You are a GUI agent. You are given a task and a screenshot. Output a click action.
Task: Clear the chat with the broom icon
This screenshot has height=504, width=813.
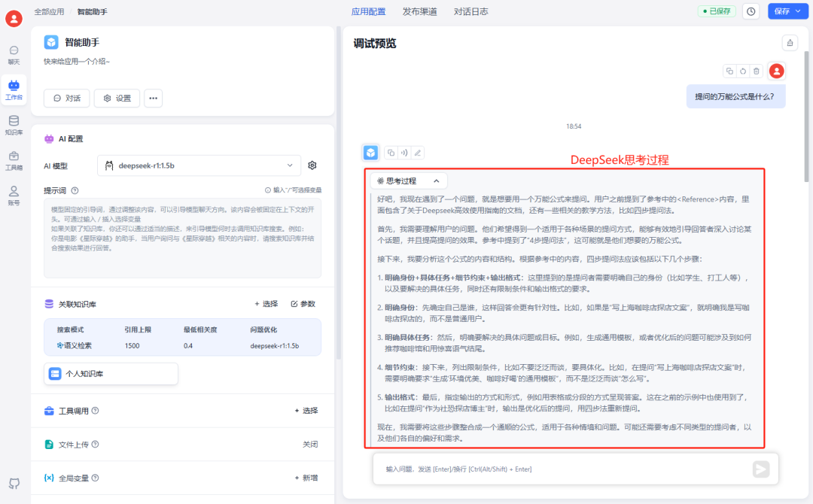click(790, 43)
